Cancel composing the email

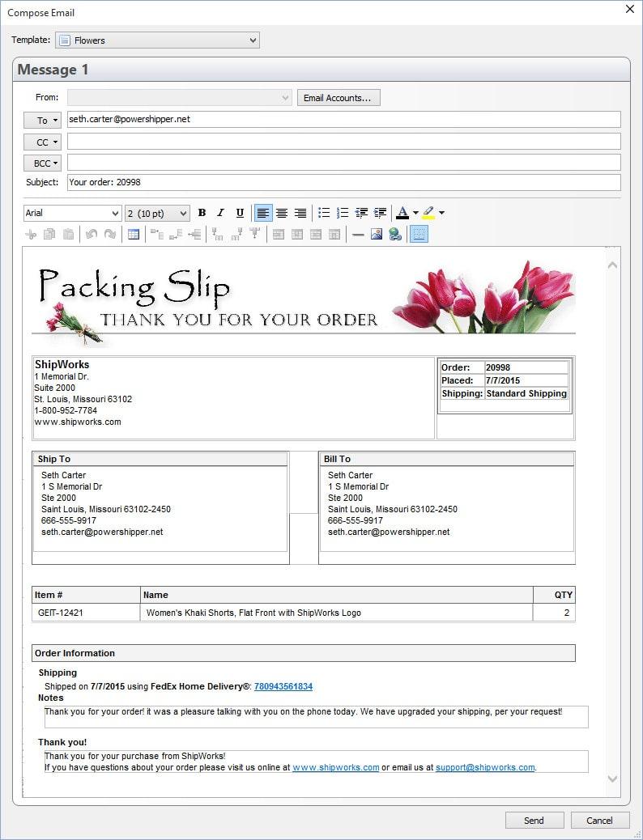599,821
